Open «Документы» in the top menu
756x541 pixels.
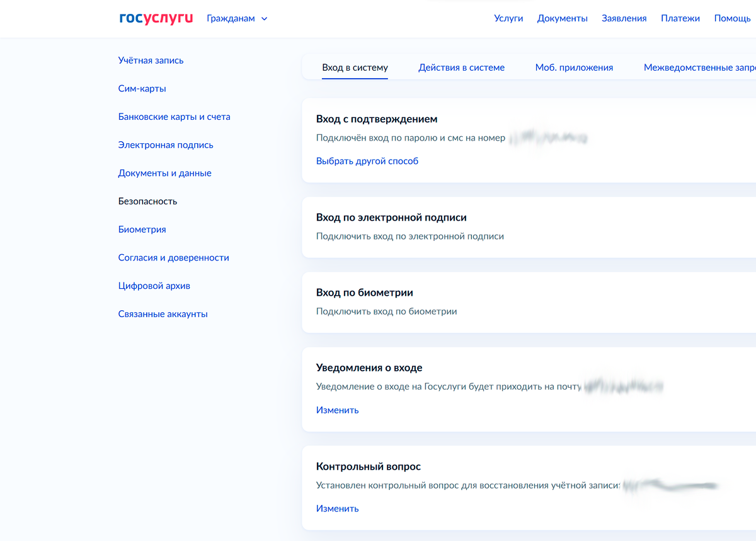pos(562,18)
